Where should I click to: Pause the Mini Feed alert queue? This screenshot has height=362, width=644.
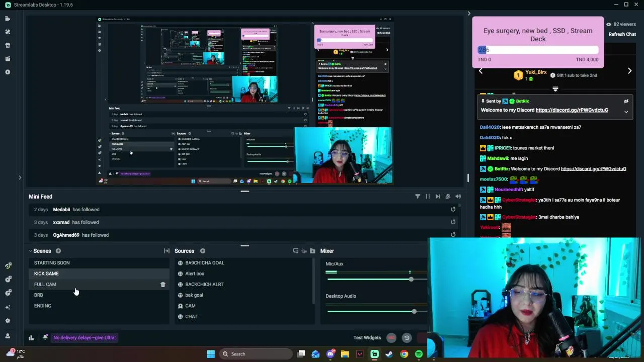click(x=428, y=197)
